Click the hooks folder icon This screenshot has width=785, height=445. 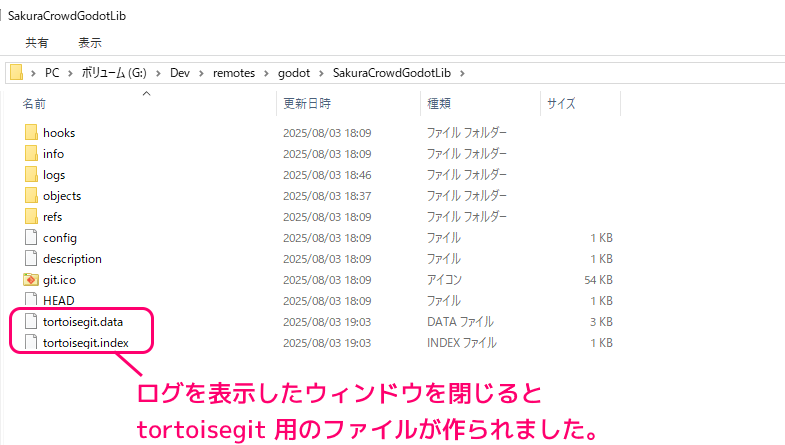[30, 133]
